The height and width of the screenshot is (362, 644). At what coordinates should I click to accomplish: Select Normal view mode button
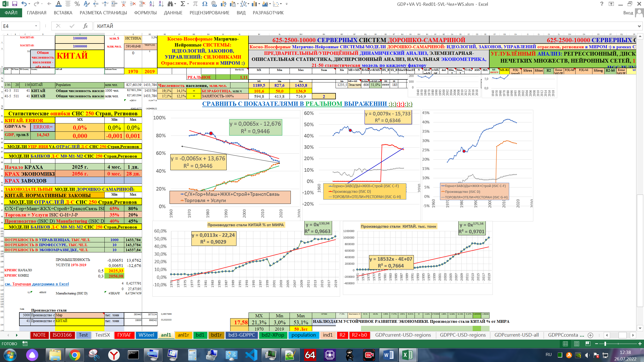(x=565, y=344)
